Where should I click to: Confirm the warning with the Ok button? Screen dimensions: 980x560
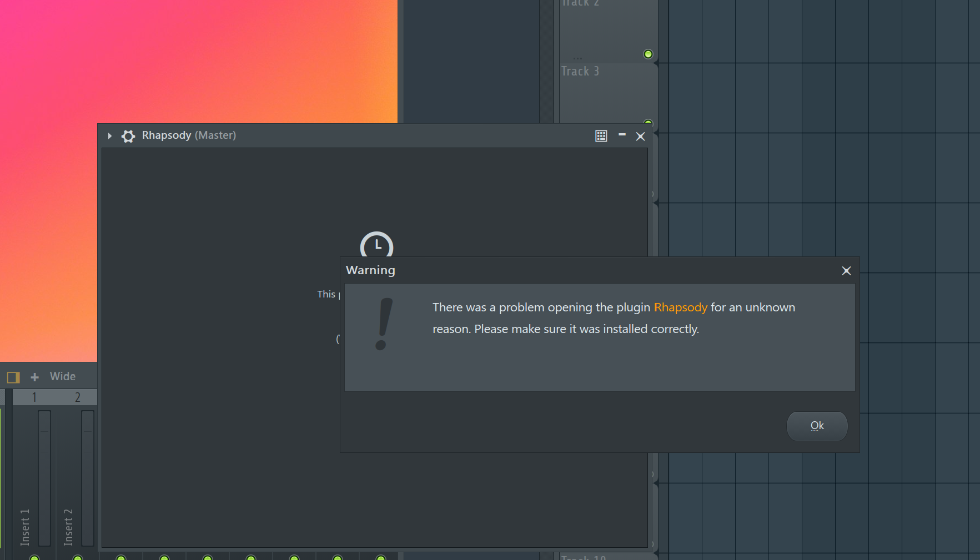point(817,426)
